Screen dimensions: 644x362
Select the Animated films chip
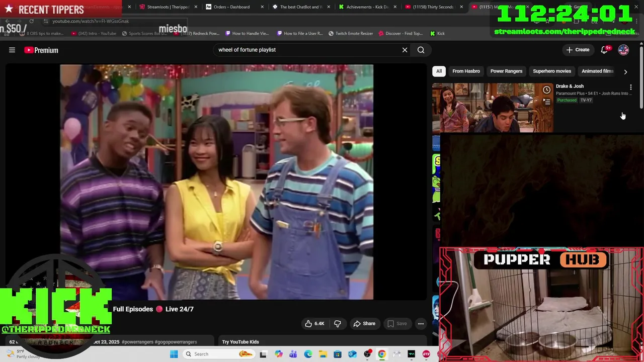pyautogui.click(x=597, y=71)
